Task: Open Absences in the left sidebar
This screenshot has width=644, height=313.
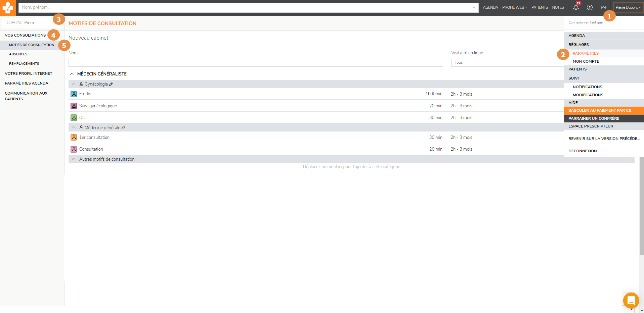Action: coord(18,54)
